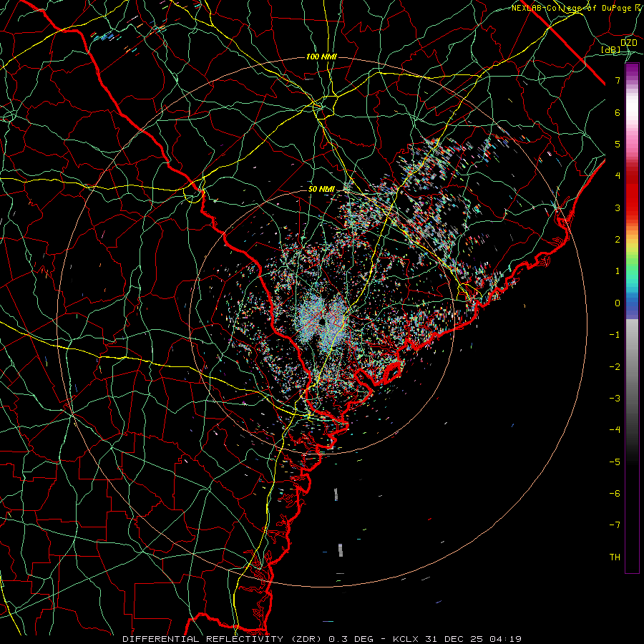
Task: Click the 04:19 timestamp in the caption
Action: coord(506,639)
